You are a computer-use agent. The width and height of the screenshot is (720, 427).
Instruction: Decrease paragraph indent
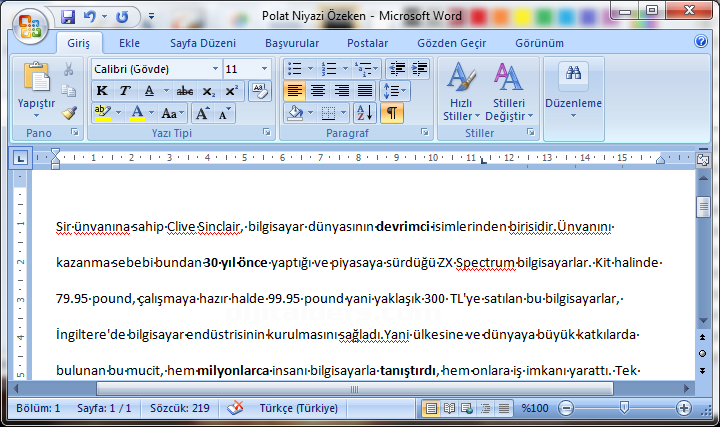397,69
